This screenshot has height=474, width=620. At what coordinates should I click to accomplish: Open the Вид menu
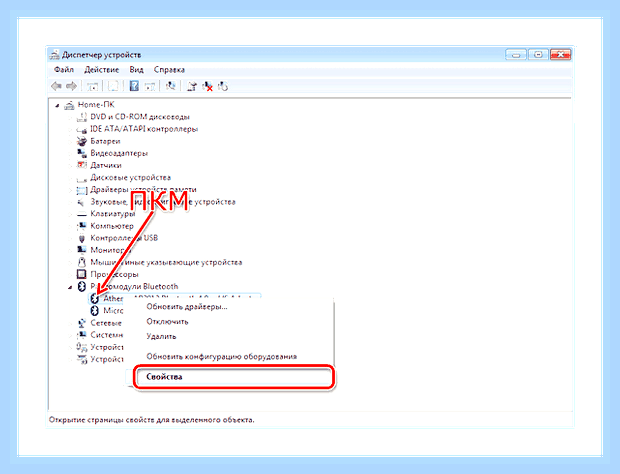coord(136,70)
